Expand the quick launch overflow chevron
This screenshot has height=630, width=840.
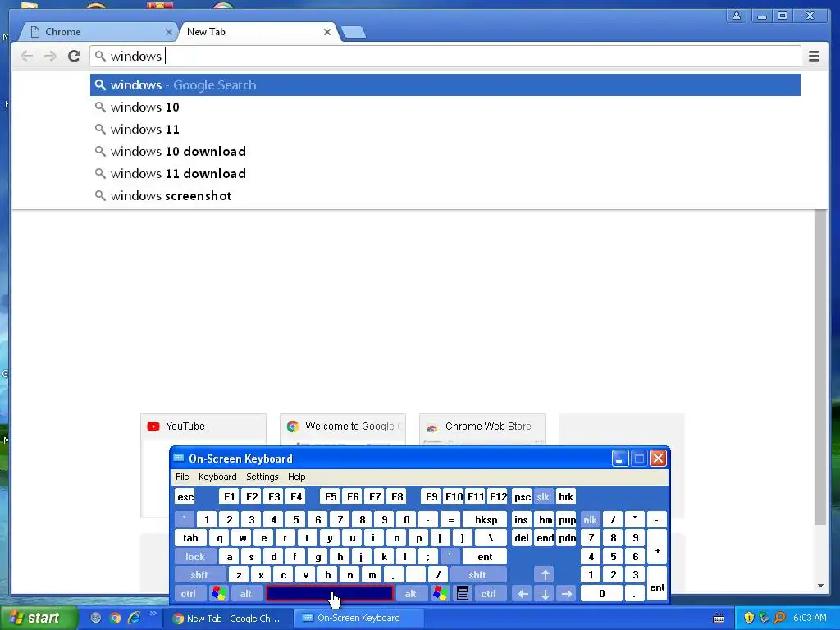coord(153,614)
